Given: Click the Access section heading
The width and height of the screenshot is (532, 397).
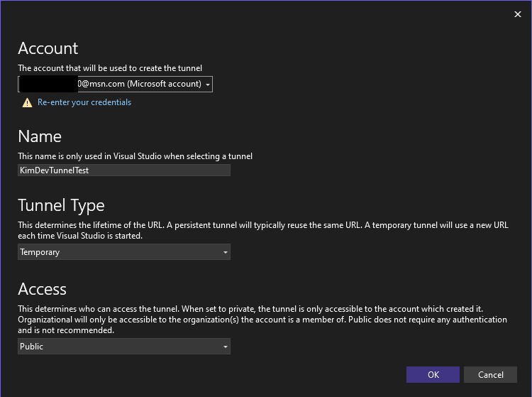Looking at the screenshot, I should [x=42, y=289].
